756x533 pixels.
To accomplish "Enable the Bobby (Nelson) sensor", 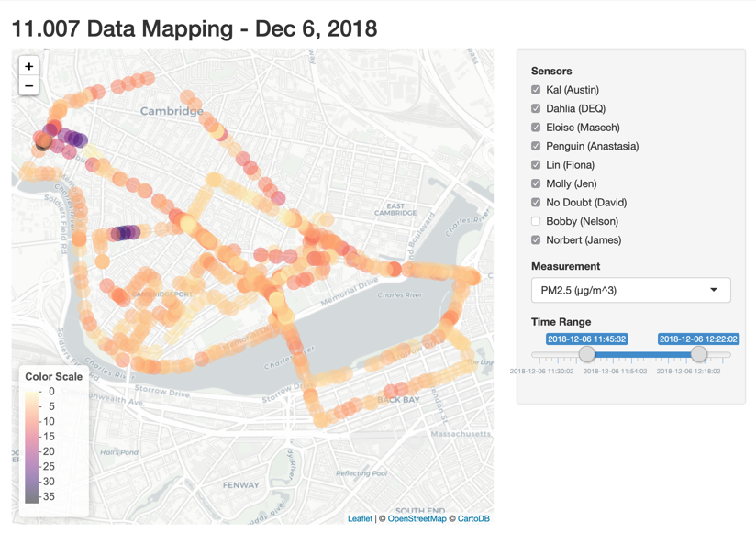I will click(x=536, y=221).
